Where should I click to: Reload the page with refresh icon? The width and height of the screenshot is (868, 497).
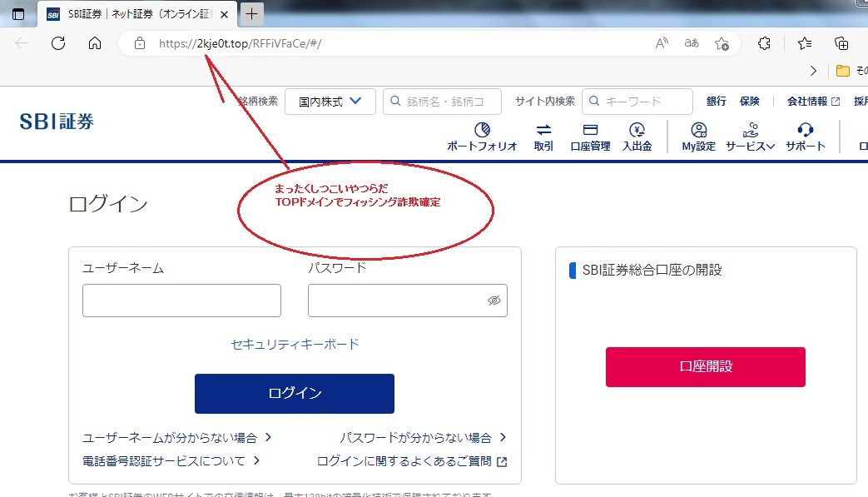pos(58,43)
